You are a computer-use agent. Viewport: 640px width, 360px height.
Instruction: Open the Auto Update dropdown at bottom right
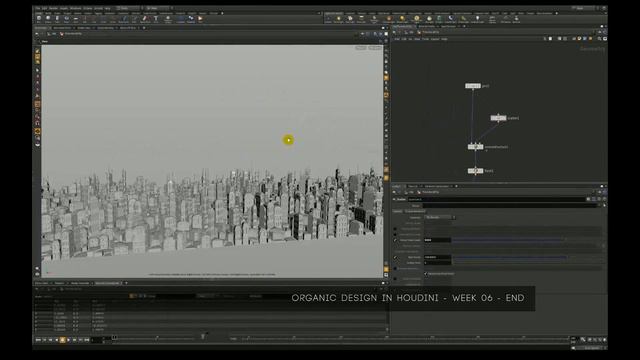(x=592, y=348)
